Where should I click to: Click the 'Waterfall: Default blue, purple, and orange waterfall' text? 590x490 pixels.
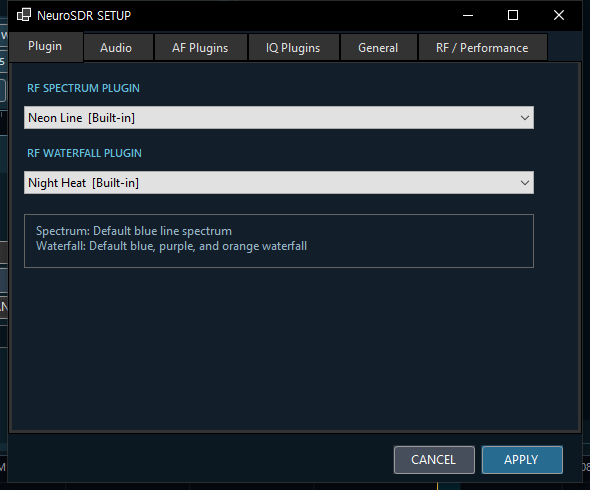[x=172, y=246]
